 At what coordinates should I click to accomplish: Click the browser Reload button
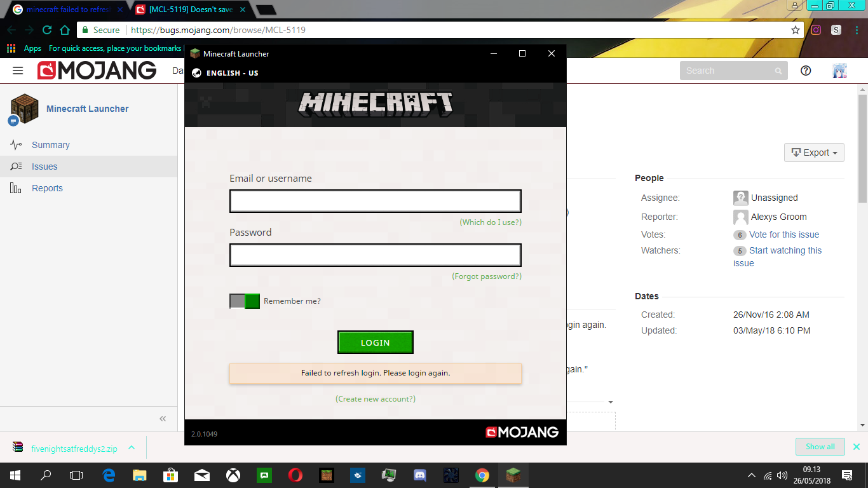point(47,30)
